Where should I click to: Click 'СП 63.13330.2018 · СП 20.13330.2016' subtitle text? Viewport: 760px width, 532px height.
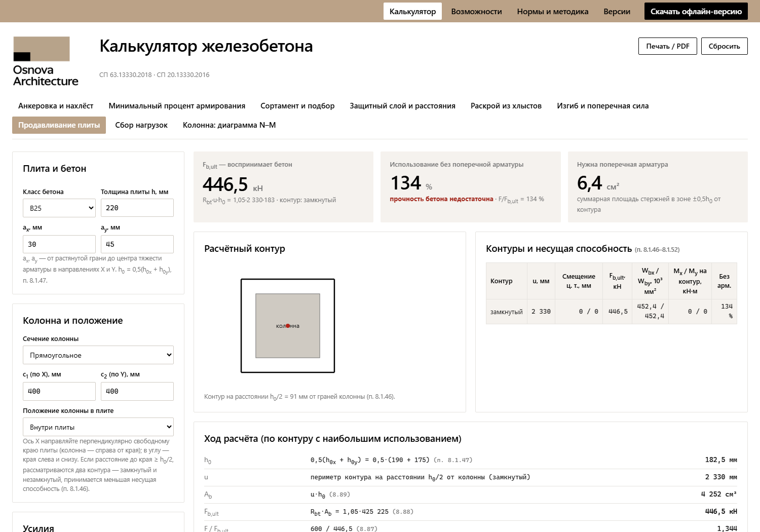[154, 75]
